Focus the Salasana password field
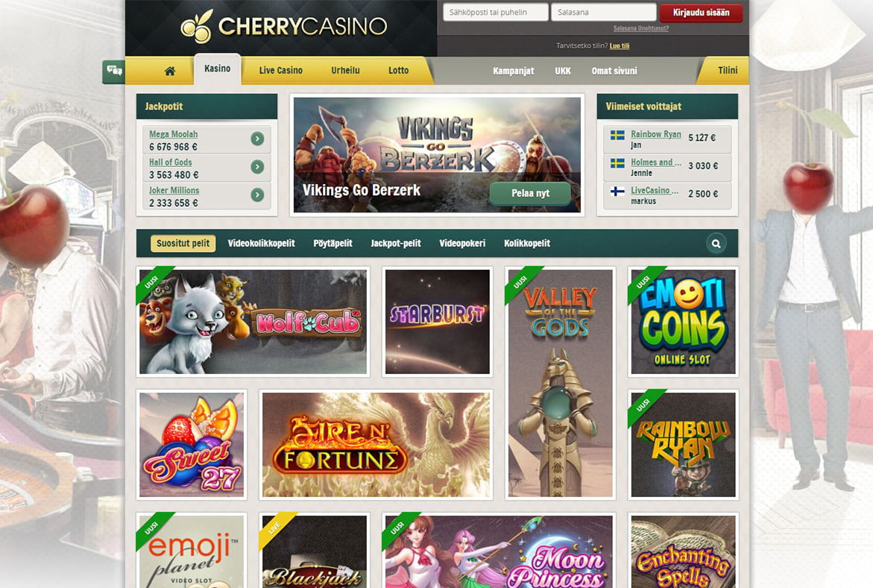 (604, 12)
